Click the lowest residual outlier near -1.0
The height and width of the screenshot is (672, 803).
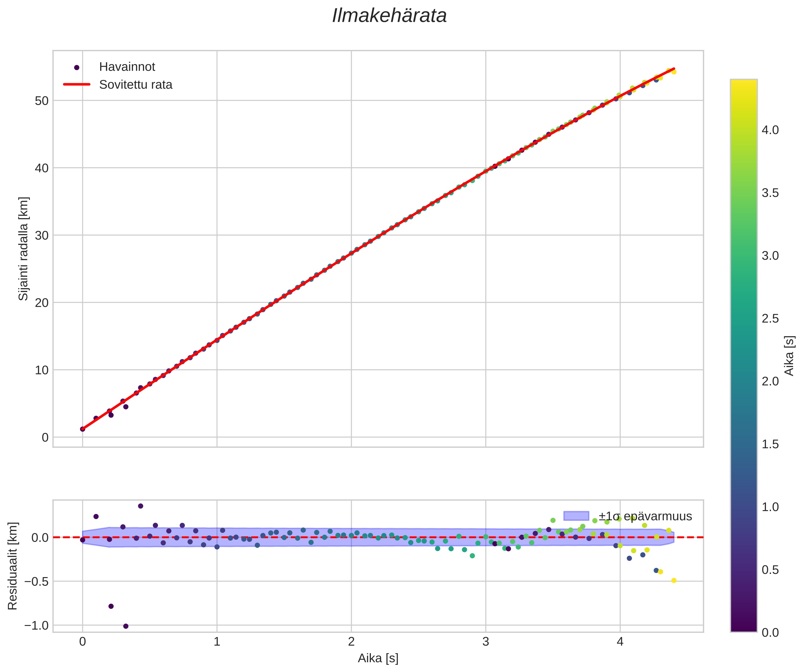[126, 626]
